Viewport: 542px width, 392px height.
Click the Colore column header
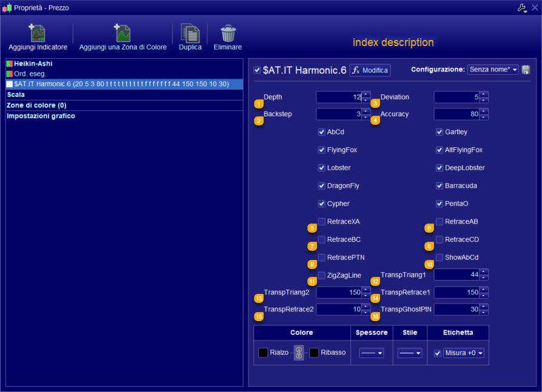click(x=302, y=333)
